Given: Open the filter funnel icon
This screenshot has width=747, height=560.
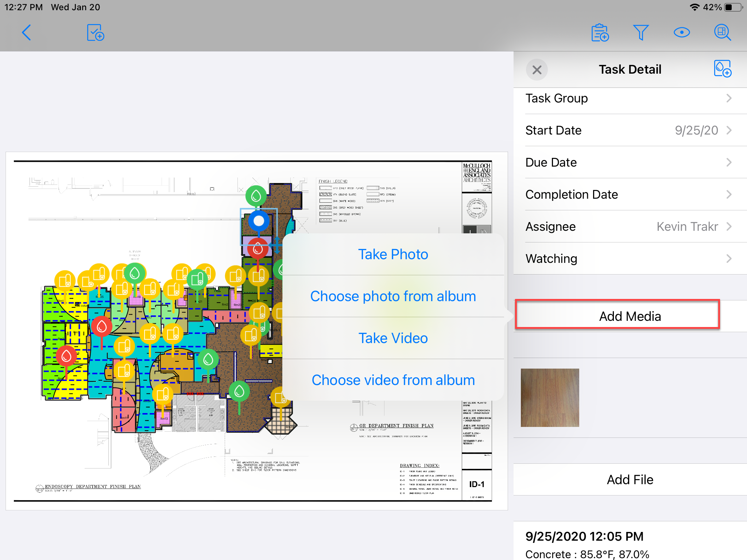Looking at the screenshot, I should [640, 33].
